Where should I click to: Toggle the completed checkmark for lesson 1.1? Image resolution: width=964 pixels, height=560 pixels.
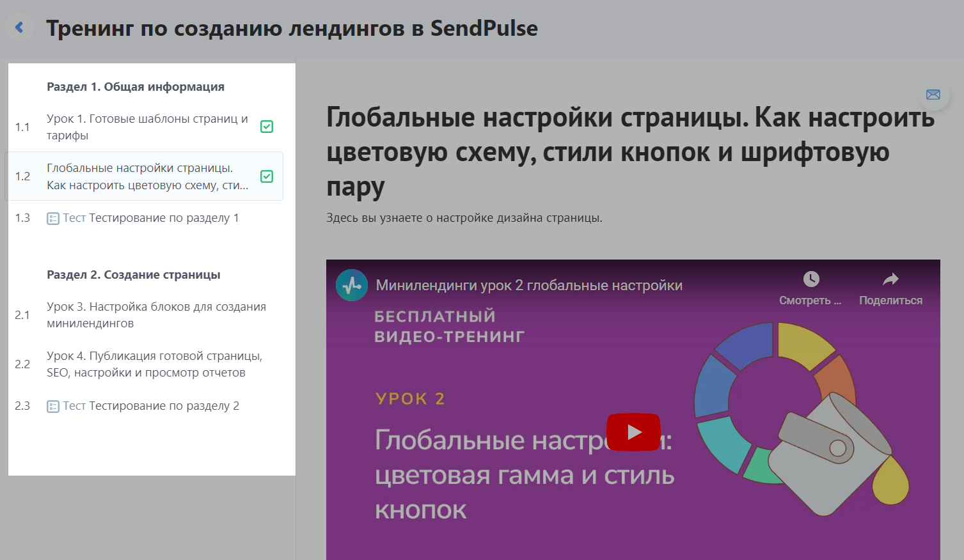point(267,127)
